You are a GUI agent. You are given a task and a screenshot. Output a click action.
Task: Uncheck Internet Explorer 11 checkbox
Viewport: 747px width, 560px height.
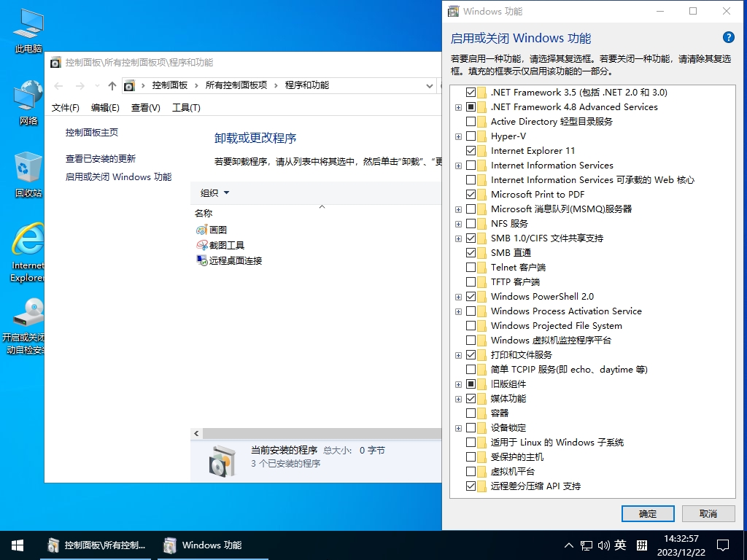point(471,151)
